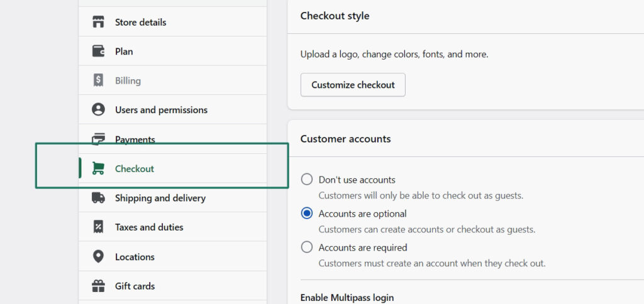Click the Locations pin icon
Image resolution: width=644 pixels, height=304 pixels.
pos(98,257)
